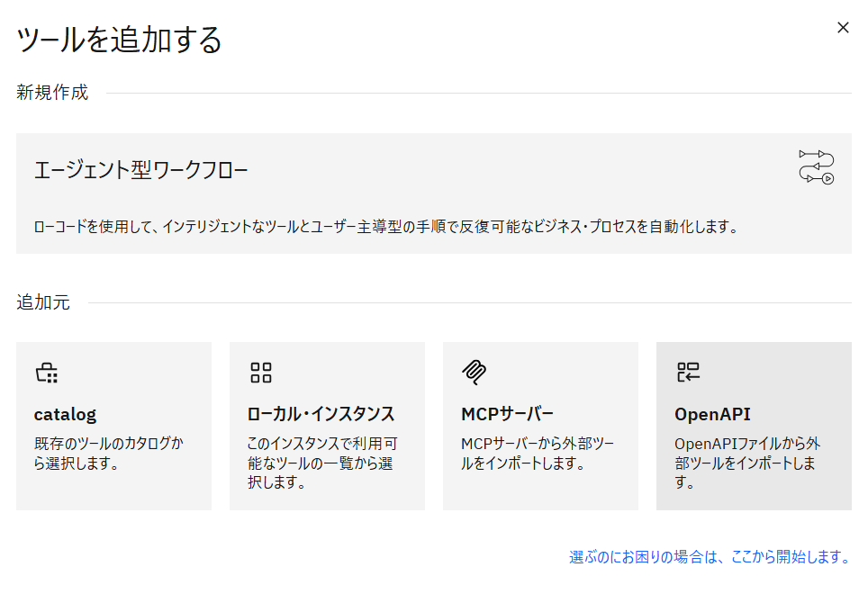
Task: Click the local instance description text
Action: coord(321,463)
